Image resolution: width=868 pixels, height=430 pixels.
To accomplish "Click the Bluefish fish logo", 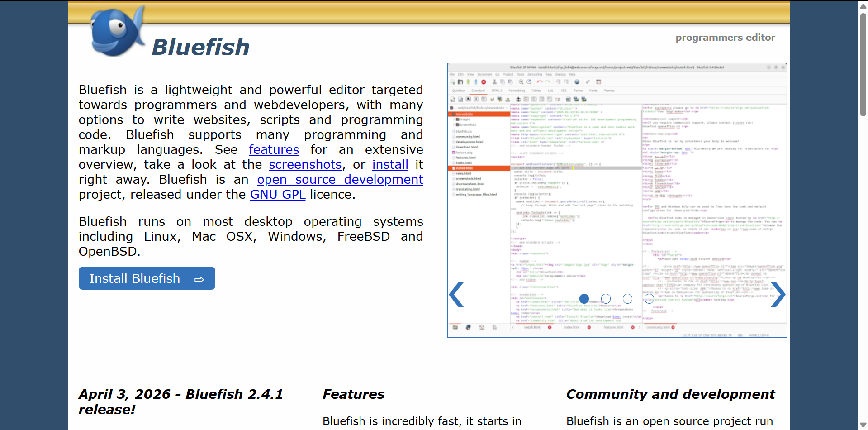I will [x=119, y=31].
